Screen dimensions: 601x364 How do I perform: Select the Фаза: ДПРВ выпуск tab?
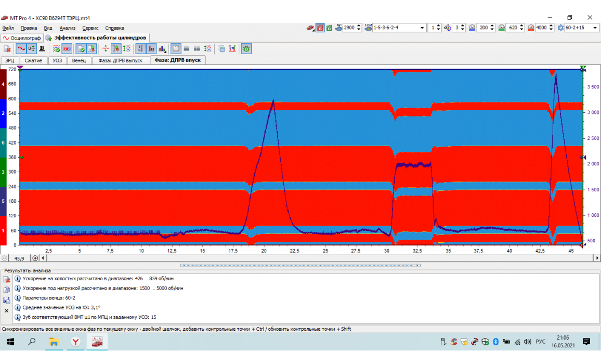point(121,60)
